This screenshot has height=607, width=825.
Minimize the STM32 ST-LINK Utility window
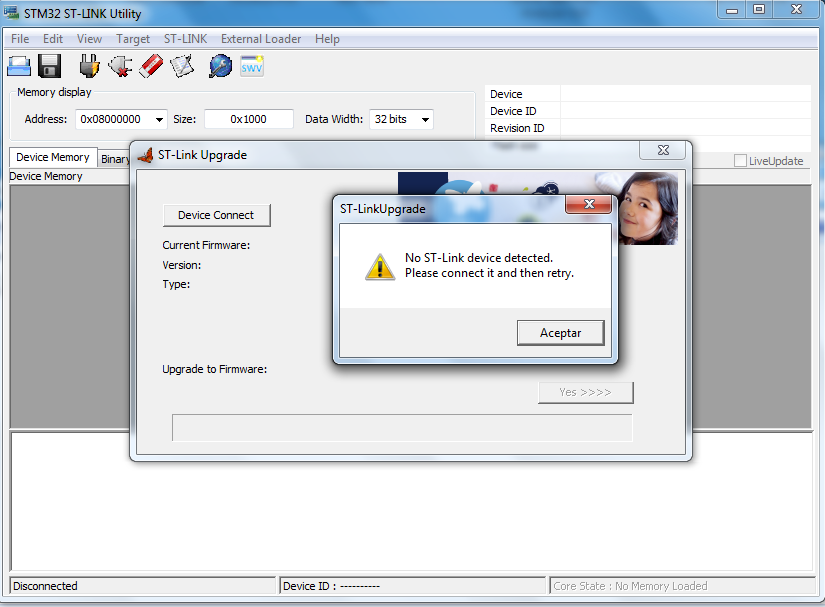(732, 9)
